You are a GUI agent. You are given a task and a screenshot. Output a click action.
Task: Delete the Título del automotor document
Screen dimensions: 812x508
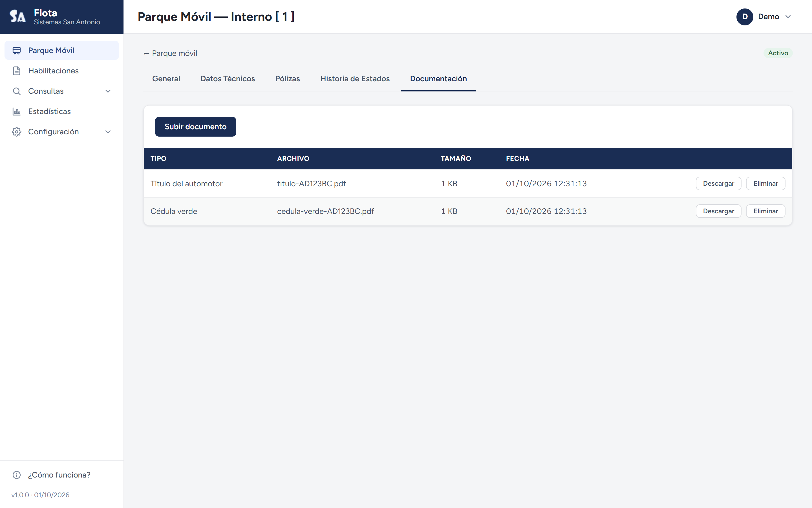click(x=765, y=183)
